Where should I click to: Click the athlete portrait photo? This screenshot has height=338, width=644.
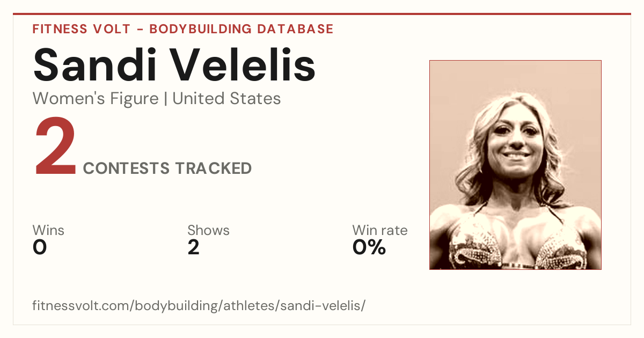point(515,165)
